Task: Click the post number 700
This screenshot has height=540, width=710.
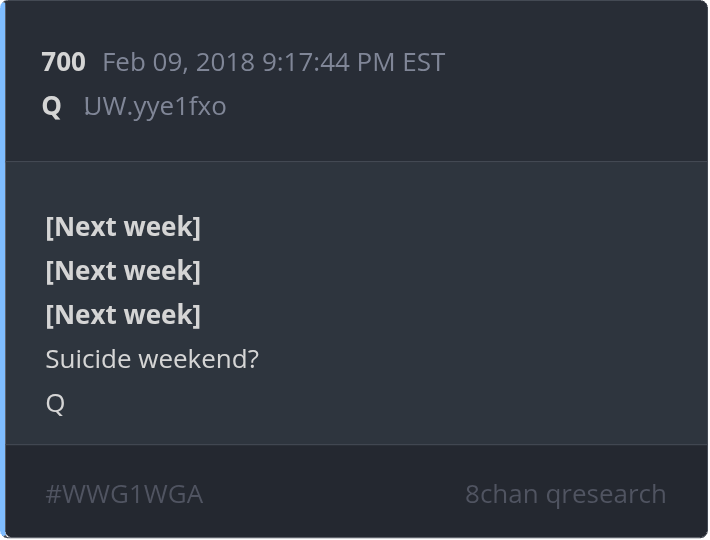Action: click(63, 62)
